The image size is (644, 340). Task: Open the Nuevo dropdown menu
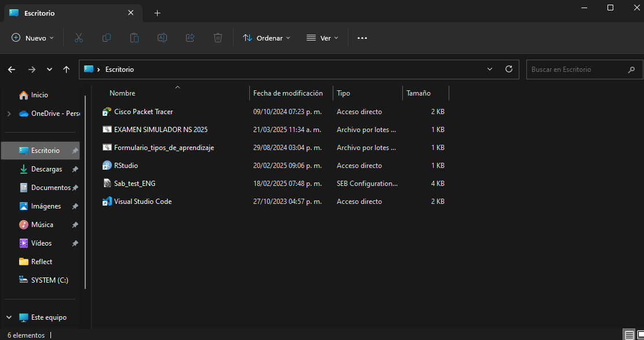coord(32,38)
